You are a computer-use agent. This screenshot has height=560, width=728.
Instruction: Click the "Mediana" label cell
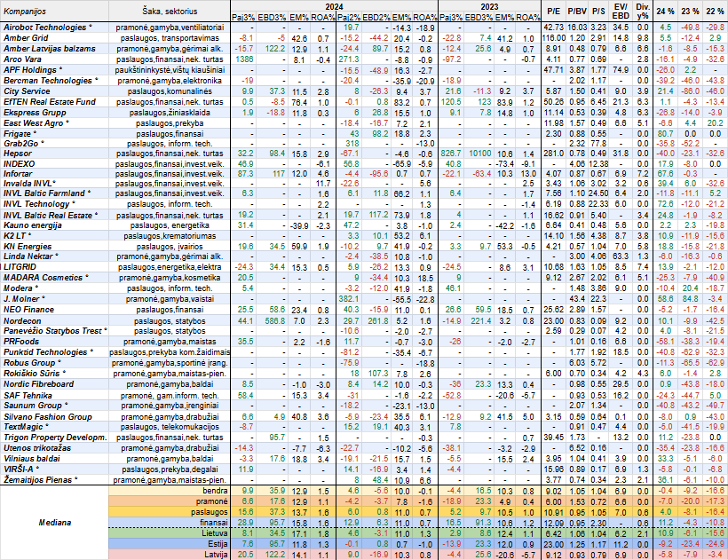[54, 523]
